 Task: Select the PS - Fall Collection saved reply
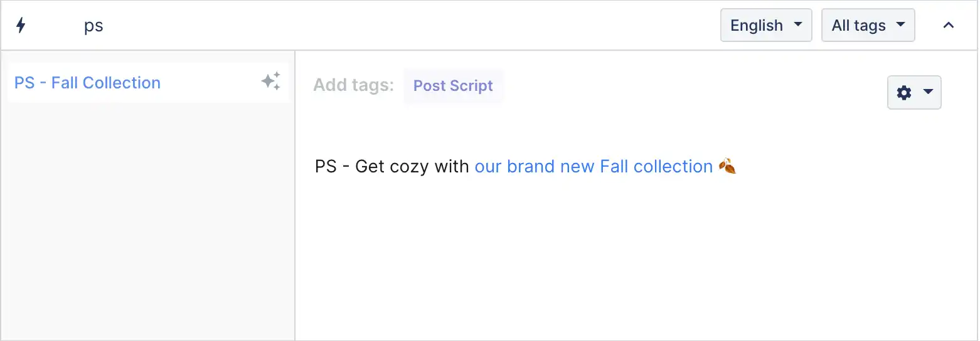tap(148, 83)
